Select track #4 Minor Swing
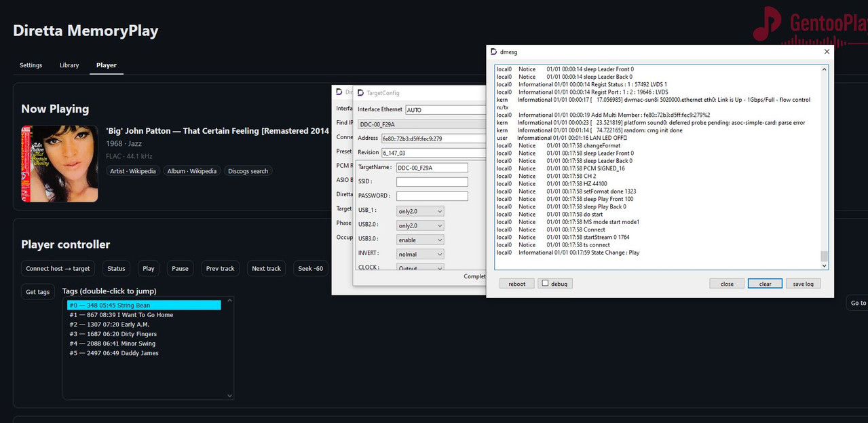The height and width of the screenshot is (423, 868). point(144,344)
